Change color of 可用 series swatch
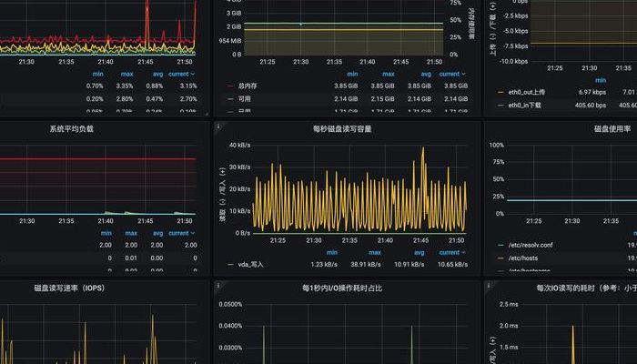This screenshot has height=364, width=637. (x=230, y=99)
